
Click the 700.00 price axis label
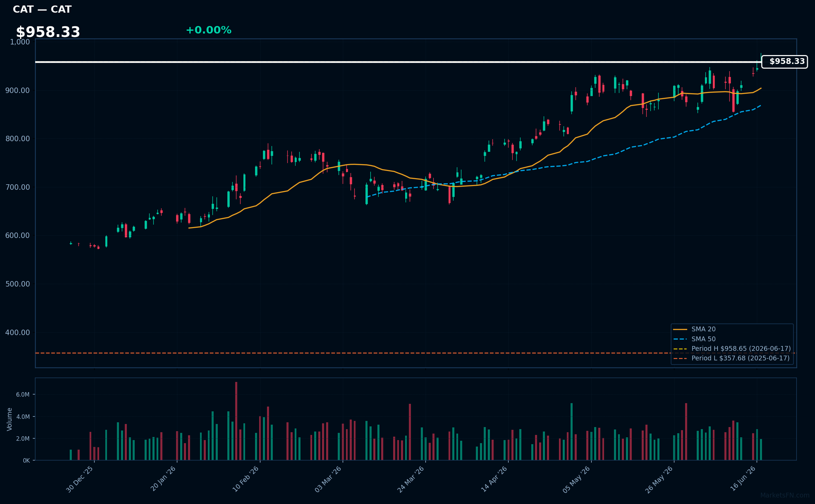click(18, 187)
